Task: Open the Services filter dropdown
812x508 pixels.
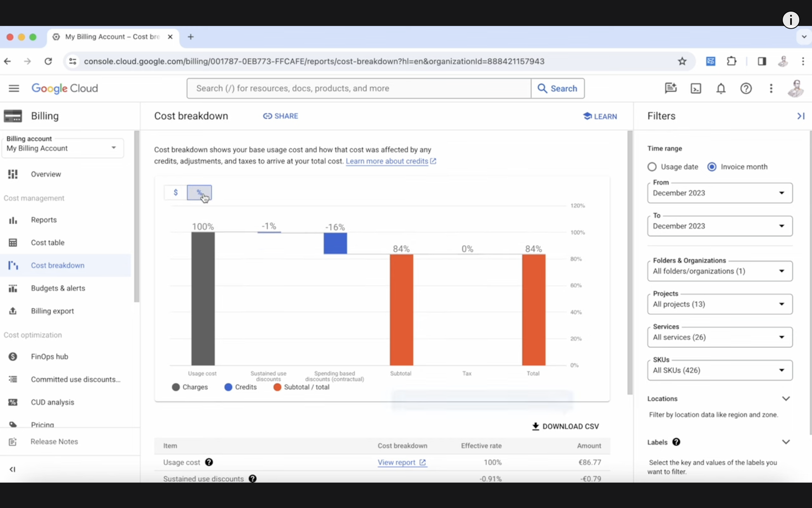Action: pyautogui.click(x=720, y=337)
